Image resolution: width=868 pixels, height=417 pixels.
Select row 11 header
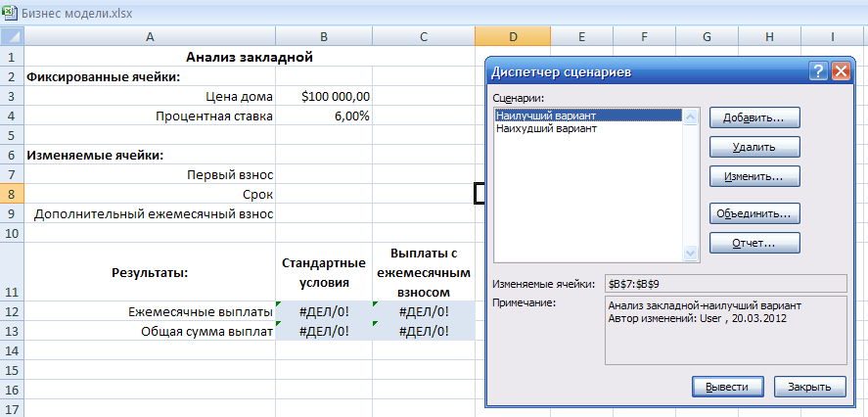click(12, 272)
